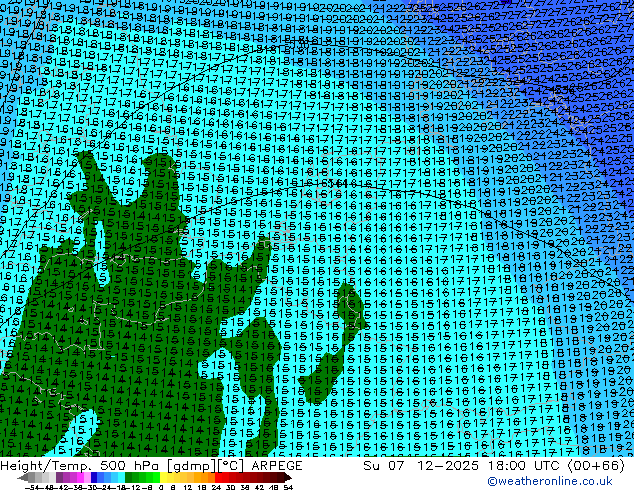Pick the cyan legend swatch
The width and height of the screenshot is (634, 490).
(121, 477)
